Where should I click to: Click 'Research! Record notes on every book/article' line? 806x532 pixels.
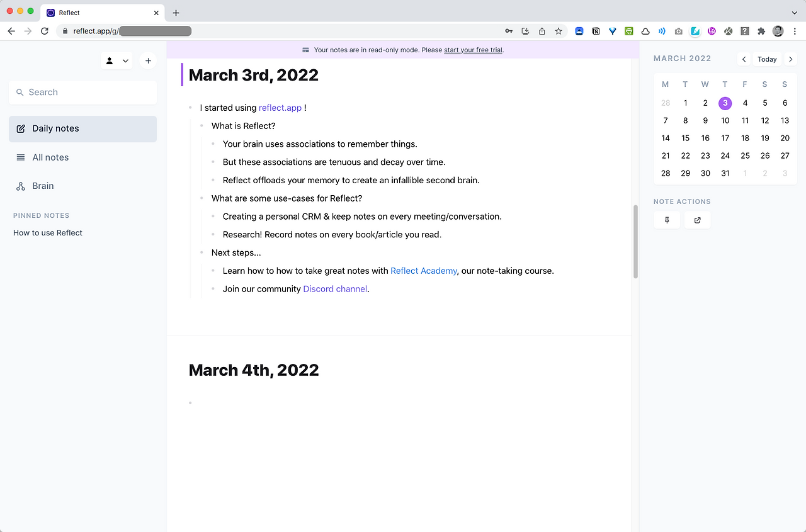tap(332, 234)
